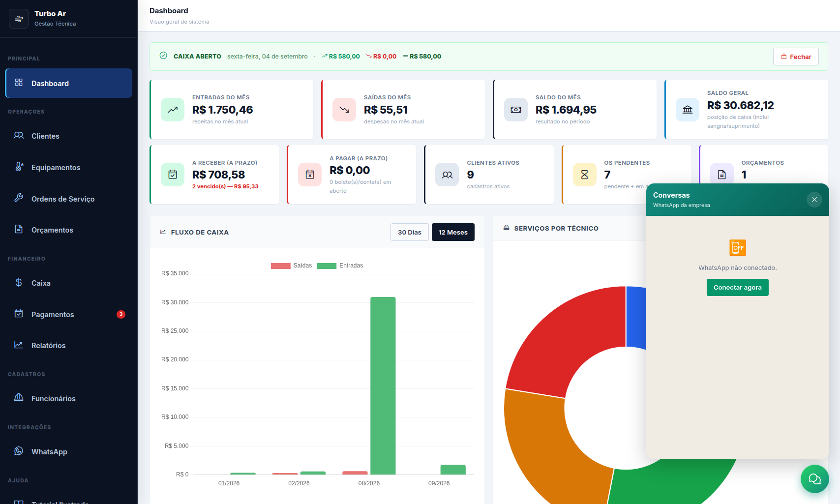The width and height of the screenshot is (840, 504).
Task: Open Pagamentos with 3 notifications badge
Action: coord(69,314)
